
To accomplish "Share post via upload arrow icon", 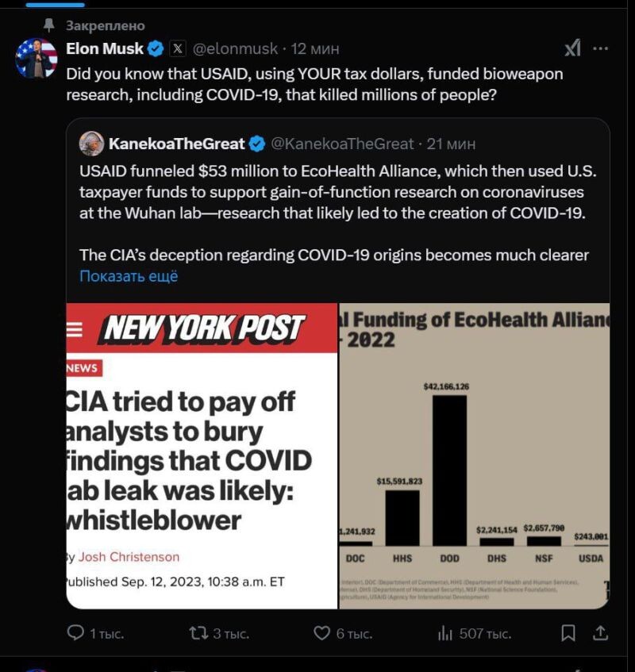I will pos(601,633).
